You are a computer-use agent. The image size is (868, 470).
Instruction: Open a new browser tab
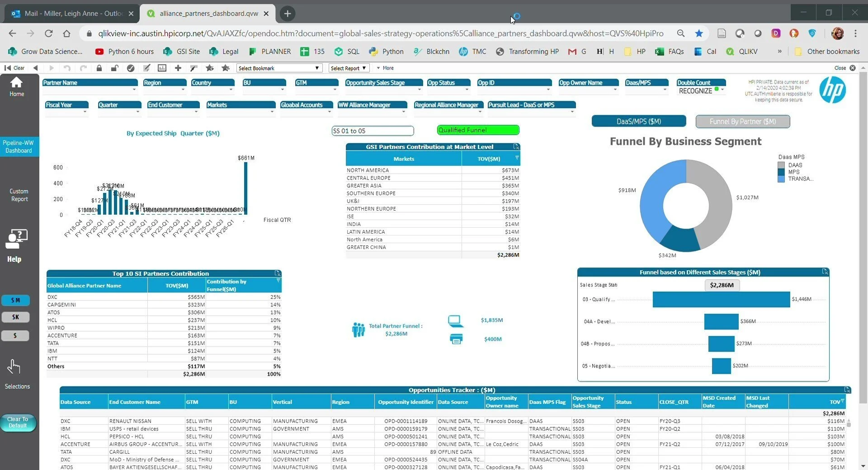click(x=288, y=14)
